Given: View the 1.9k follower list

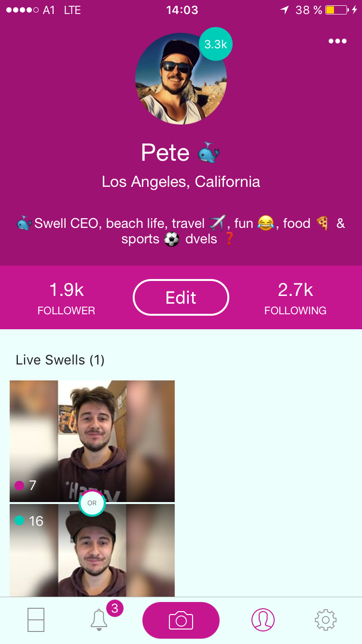Looking at the screenshot, I should pos(67,298).
